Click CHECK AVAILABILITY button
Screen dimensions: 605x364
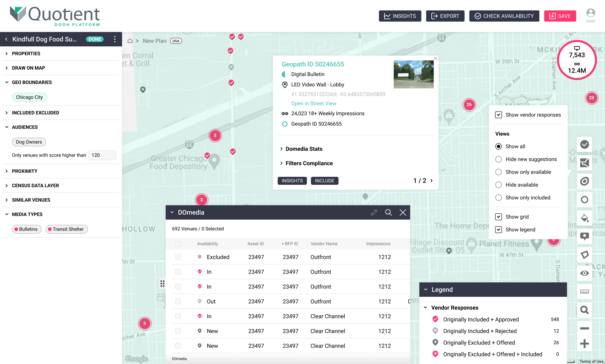504,16
